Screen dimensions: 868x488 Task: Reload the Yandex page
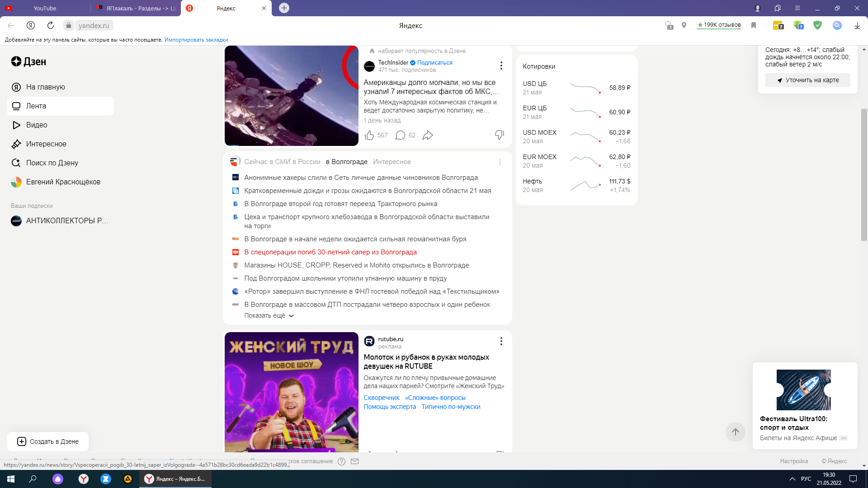[x=51, y=25]
